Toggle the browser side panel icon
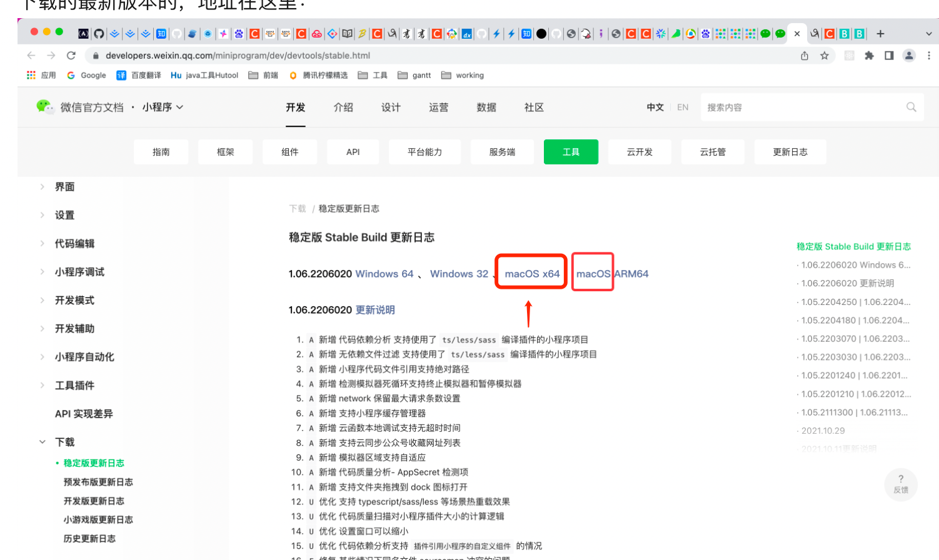 click(x=889, y=56)
